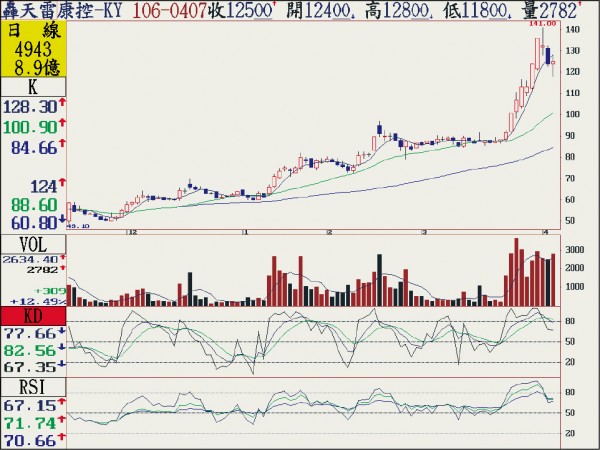This screenshot has width=600, height=450.
Task: Click the low price 低11800
Action: (477, 10)
